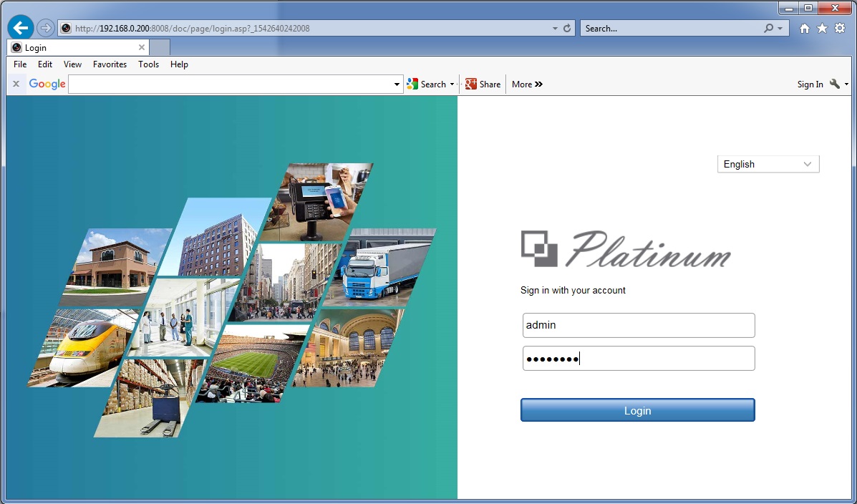
Task: Focus the browser search box
Action: [672, 29]
